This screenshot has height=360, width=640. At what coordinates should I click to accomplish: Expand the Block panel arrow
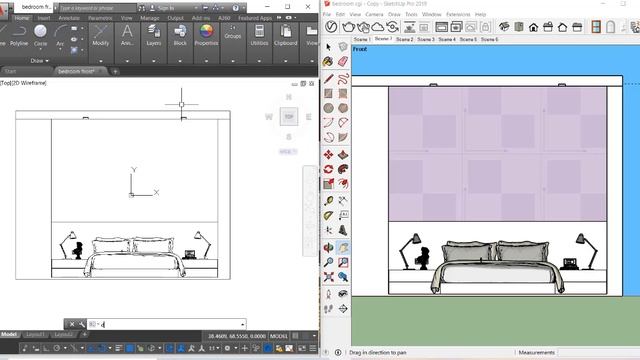[x=180, y=61]
